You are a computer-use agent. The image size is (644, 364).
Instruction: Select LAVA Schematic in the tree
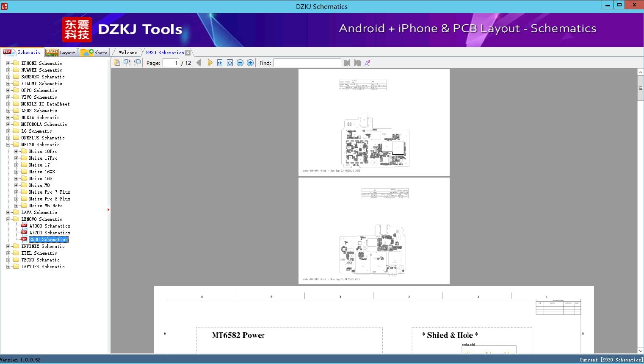click(x=39, y=212)
